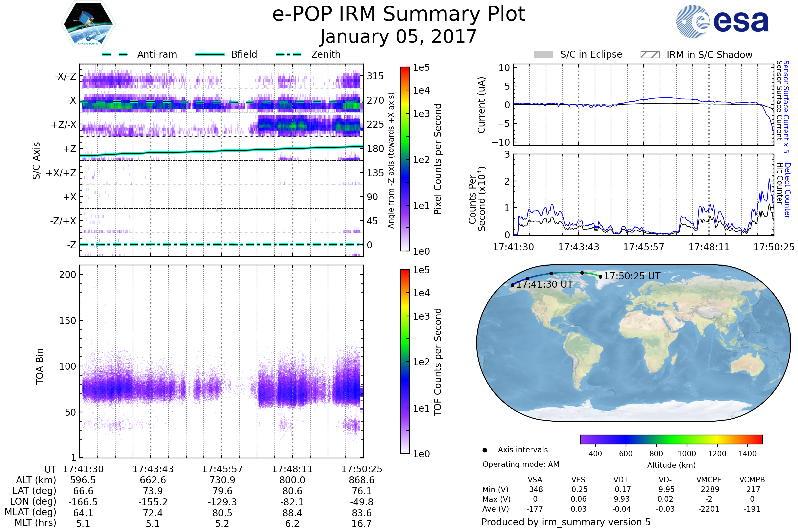
Task: Click the Operating mode: AM text
Action: (x=521, y=464)
